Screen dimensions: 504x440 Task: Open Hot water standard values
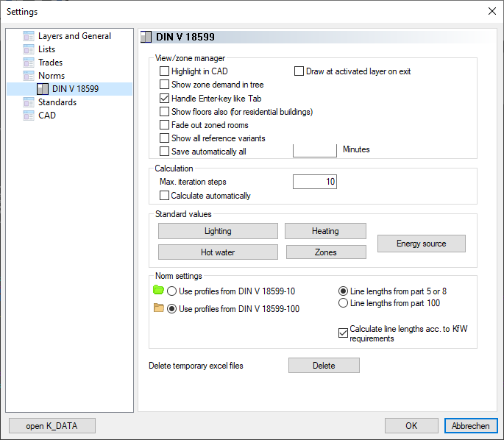pos(218,252)
